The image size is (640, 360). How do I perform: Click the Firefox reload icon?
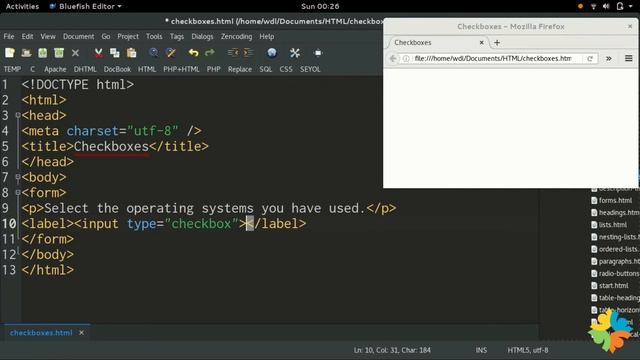(x=590, y=58)
